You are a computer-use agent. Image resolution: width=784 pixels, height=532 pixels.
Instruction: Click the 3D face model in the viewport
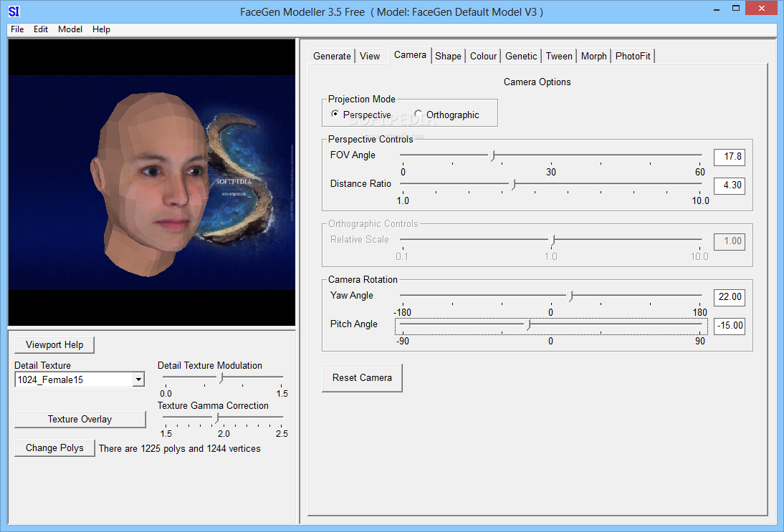tap(150, 183)
